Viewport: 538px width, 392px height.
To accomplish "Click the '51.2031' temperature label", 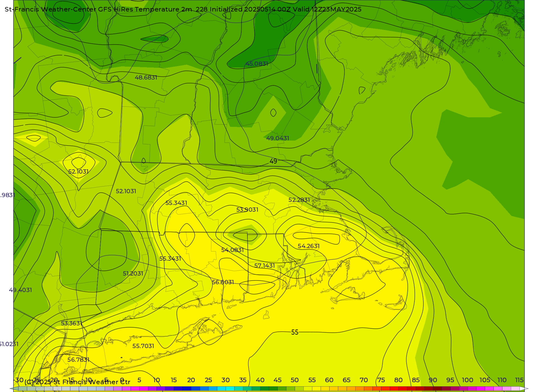I will point(133,274).
